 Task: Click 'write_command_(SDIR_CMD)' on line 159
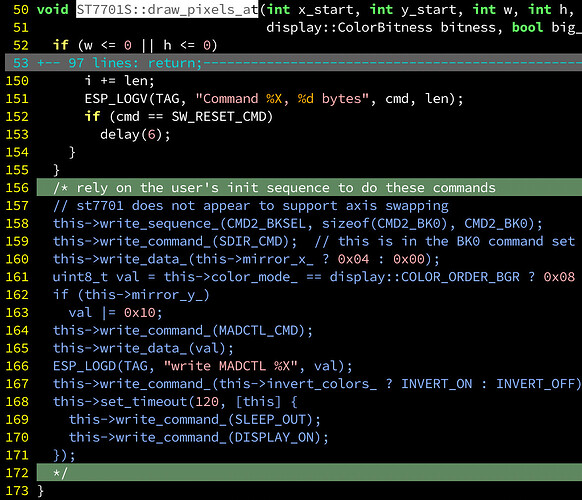pyautogui.click(x=194, y=241)
